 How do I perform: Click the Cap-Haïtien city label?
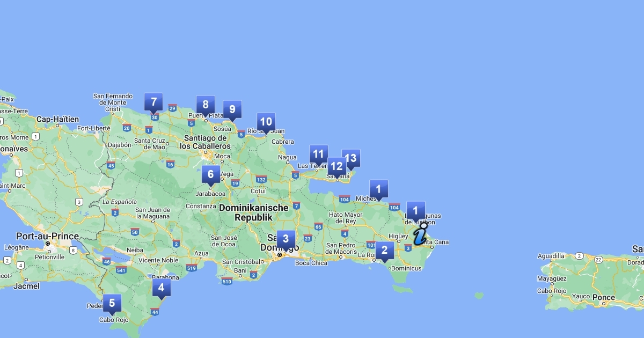click(57, 119)
